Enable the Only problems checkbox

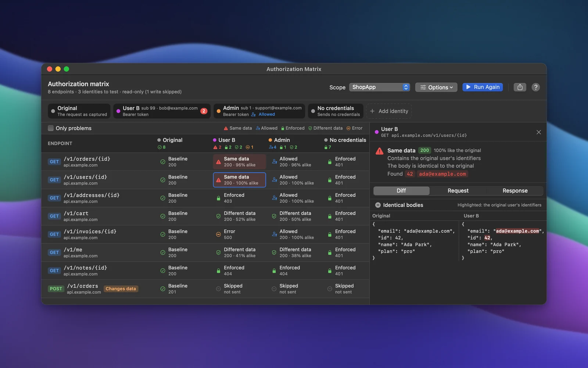(x=51, y=128)
